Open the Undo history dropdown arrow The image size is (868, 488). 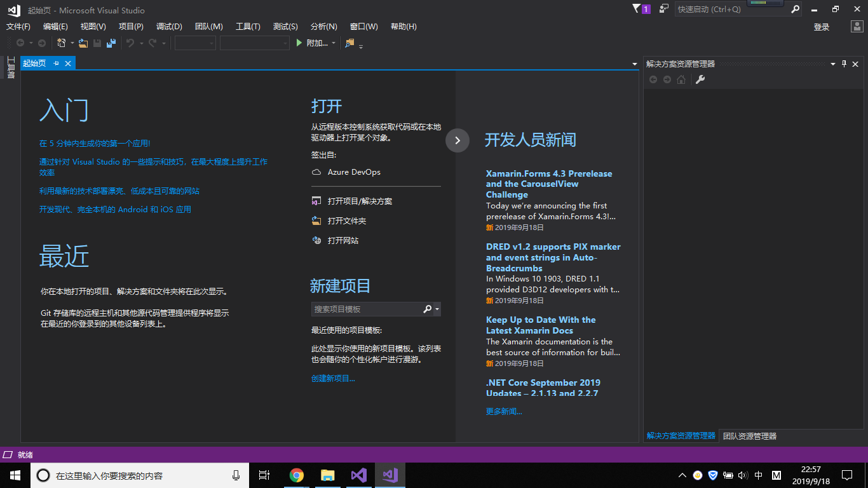click(x=140, y=43)
